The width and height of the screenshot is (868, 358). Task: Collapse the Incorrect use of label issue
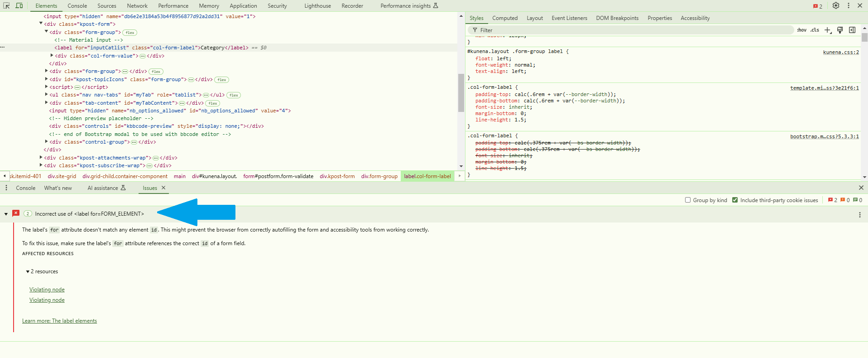click(6, 214)
